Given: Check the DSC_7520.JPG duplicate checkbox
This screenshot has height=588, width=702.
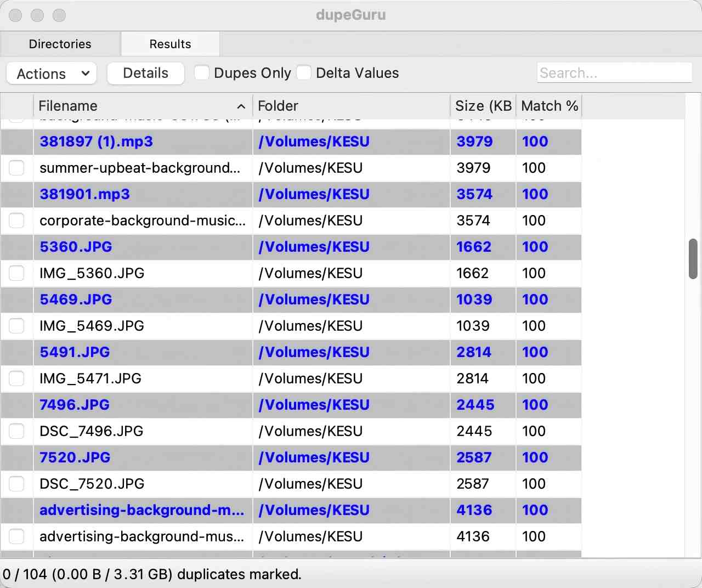Looking at the screenshot, I should (16, 484).
